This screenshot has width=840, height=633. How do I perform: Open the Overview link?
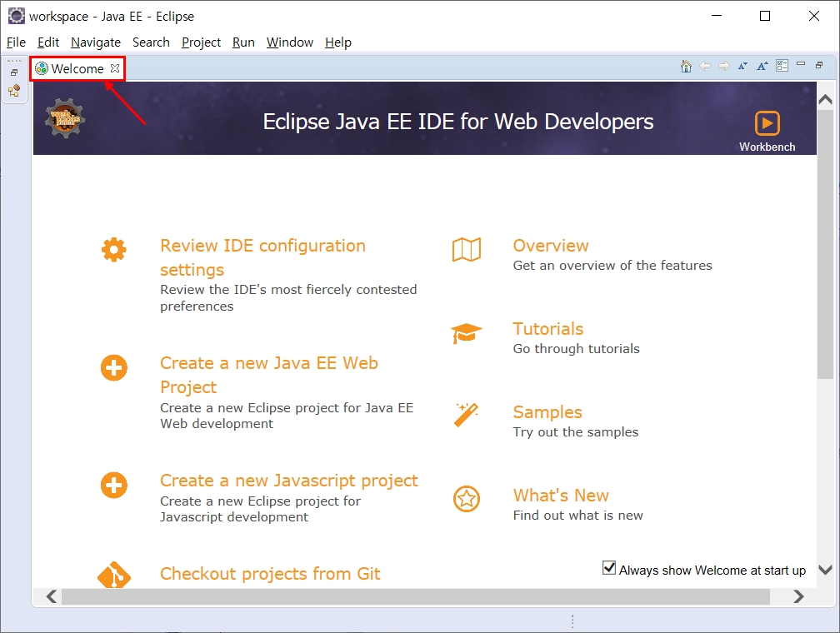pos(551,245)
